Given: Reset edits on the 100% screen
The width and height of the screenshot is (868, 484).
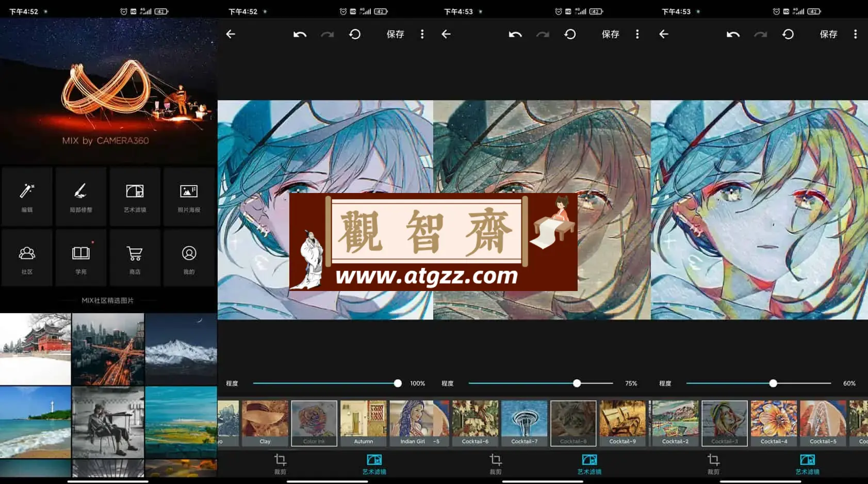Looking at the screenshot, I should coord(355,34).
